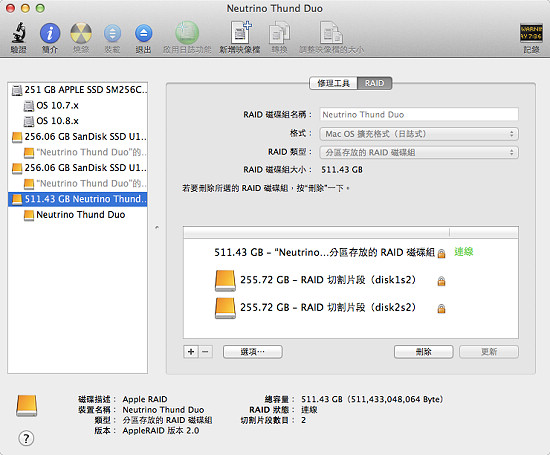This screenshot has height=455, width=550.
Task: Select second "Neutrino Thund Duo"的 slice entry
Action: pyautogui.click(x=78, y=183)
